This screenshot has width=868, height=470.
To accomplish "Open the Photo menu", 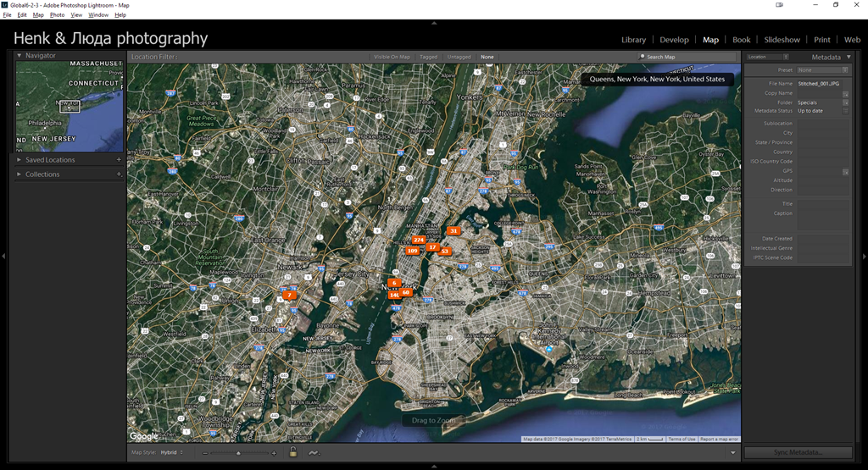I will click(57, 15).
